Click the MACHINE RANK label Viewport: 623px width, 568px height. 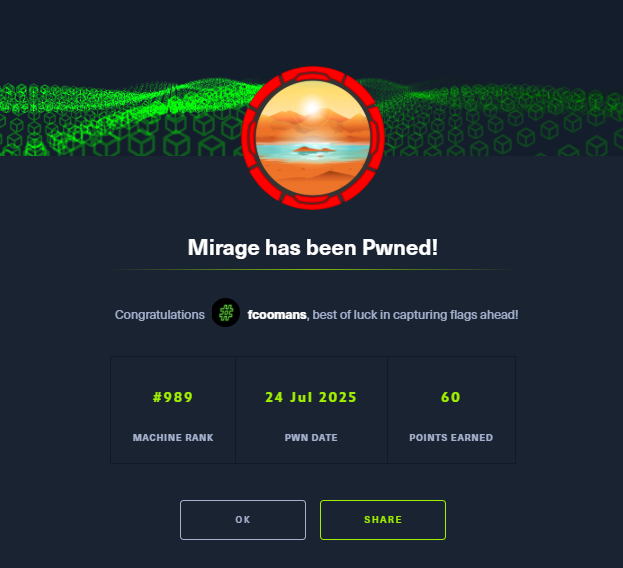click(x=173, y=437)
